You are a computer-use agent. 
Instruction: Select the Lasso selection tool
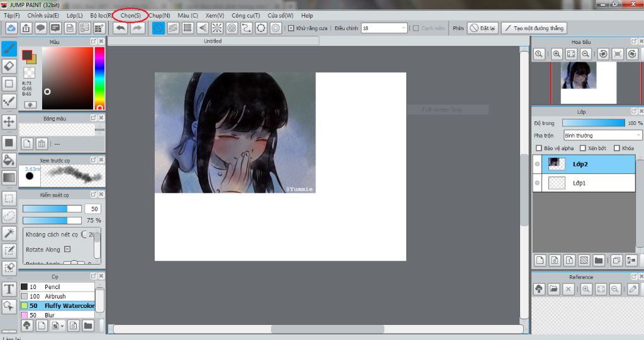[x=9, y=216]
